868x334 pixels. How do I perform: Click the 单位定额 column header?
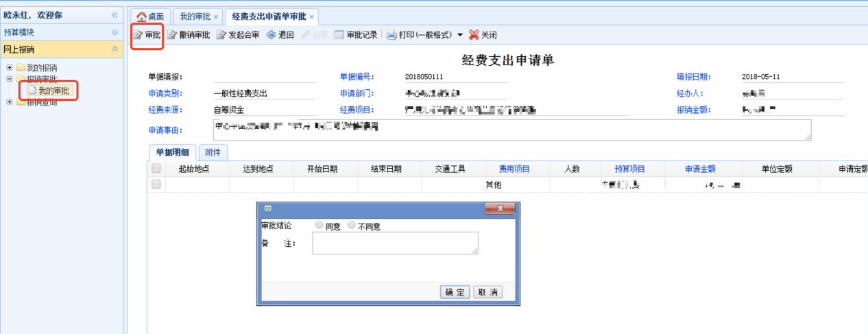click(777, 169)
